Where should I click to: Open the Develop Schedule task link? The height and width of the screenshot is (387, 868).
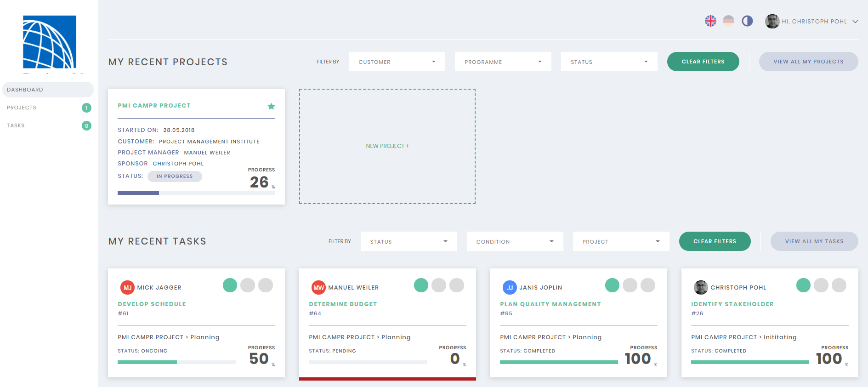[152, 304]
